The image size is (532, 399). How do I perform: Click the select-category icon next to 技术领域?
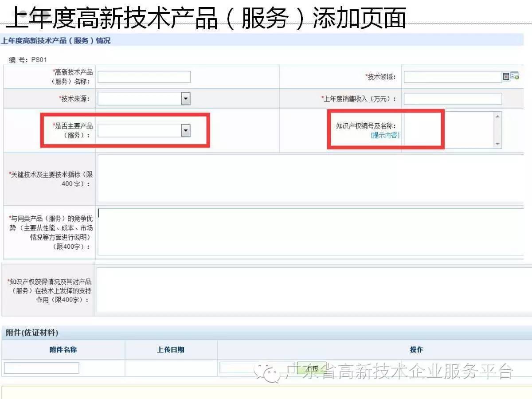(514, 76)
